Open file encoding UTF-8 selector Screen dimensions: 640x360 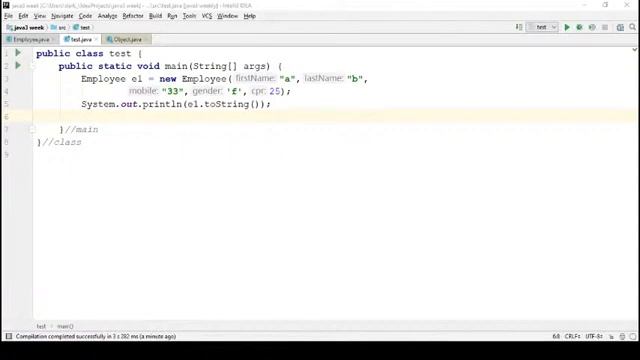pos(594,336)
